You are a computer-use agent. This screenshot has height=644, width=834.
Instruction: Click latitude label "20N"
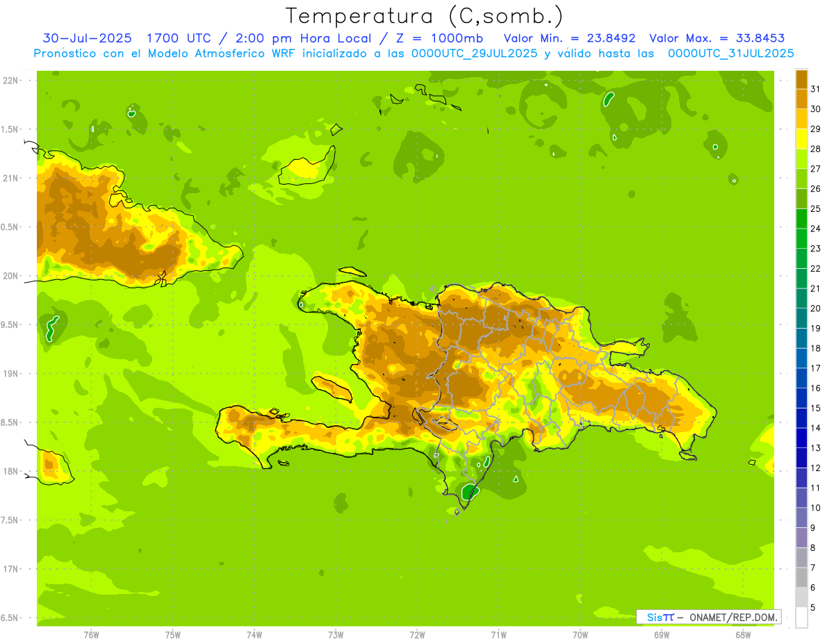click(x=10, y=276)
